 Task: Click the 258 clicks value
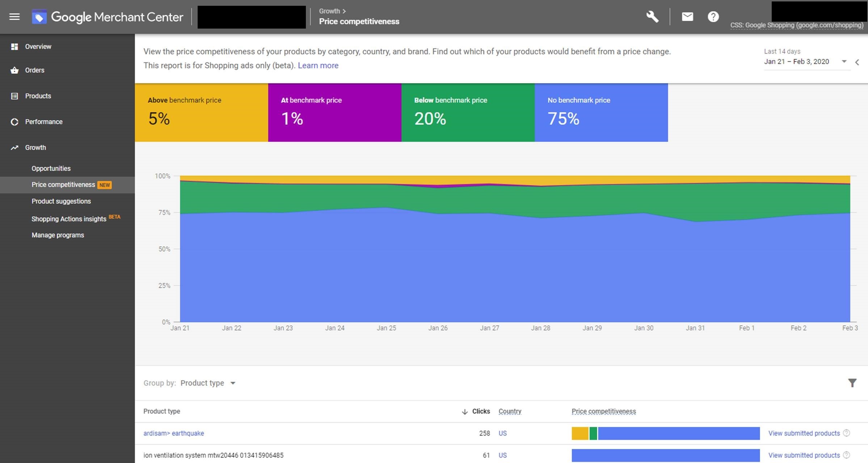pos(485,433)
